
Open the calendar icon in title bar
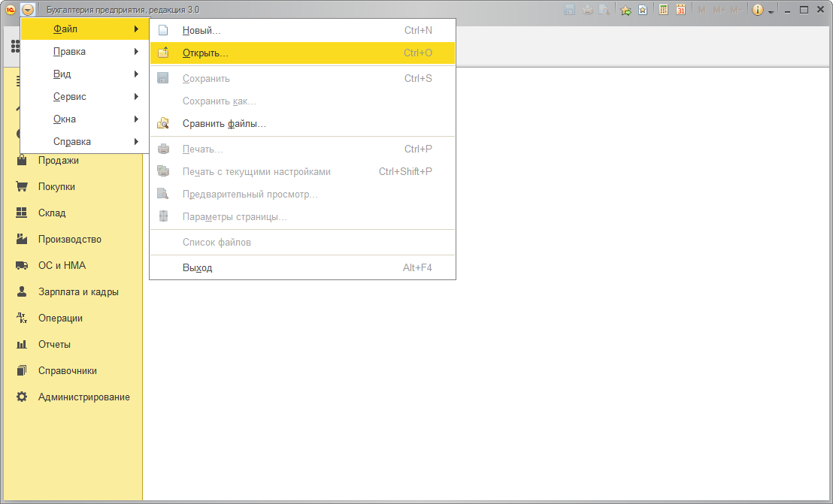tap(680, 10)
